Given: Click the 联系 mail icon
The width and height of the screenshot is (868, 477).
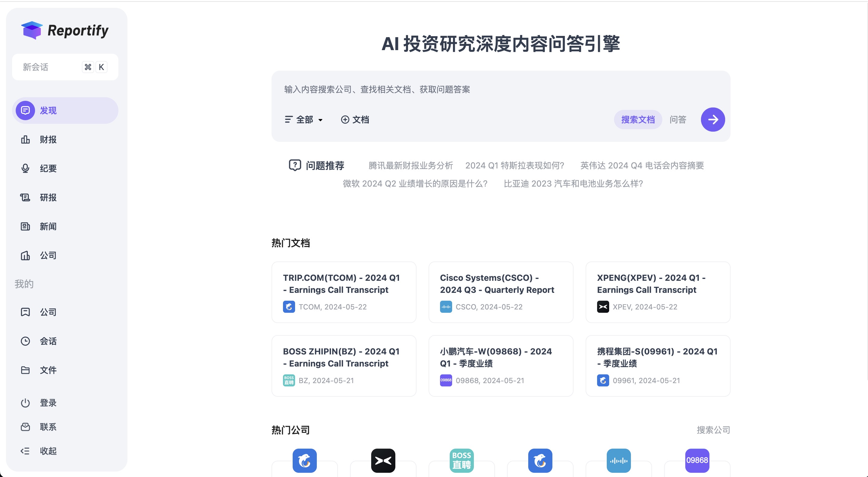Looking at the screenshot, I should (x=25, y=427).
